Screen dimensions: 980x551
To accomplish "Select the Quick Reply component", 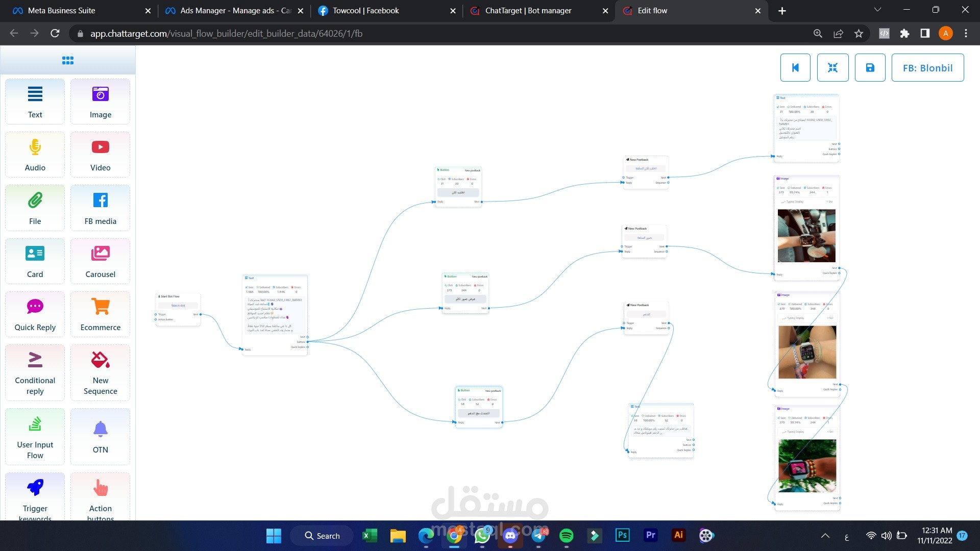I will coord(35,314).
